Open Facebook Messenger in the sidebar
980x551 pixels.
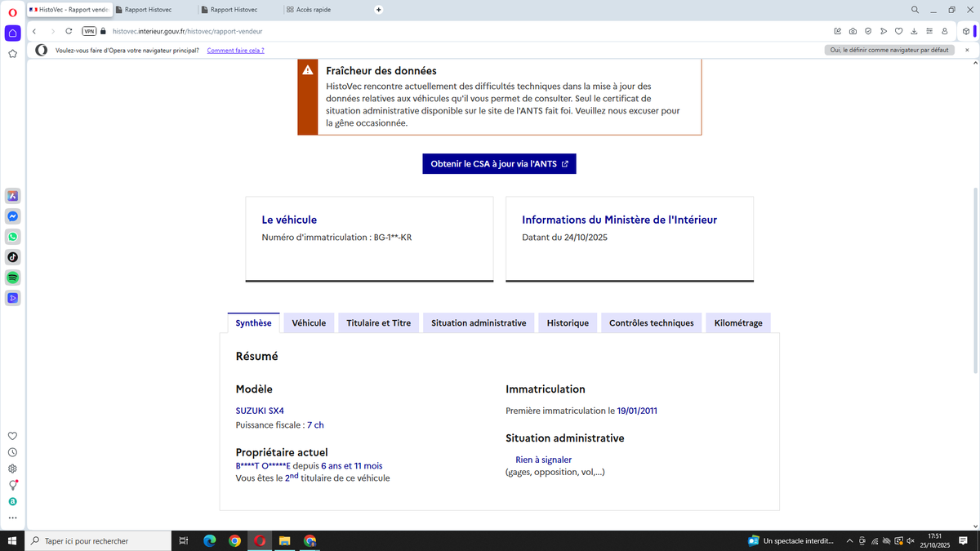[x=12, y=216]
